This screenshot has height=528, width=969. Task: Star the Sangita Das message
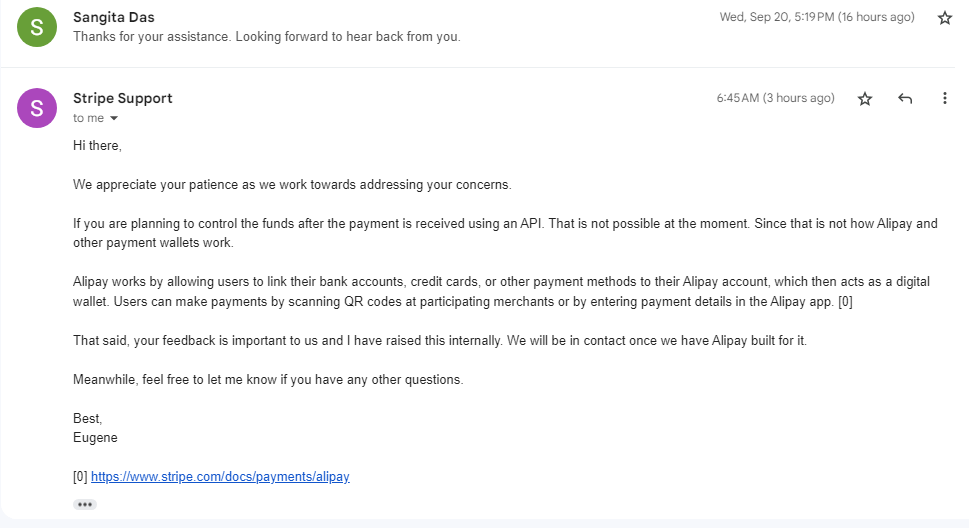click(x=944, y=18)
